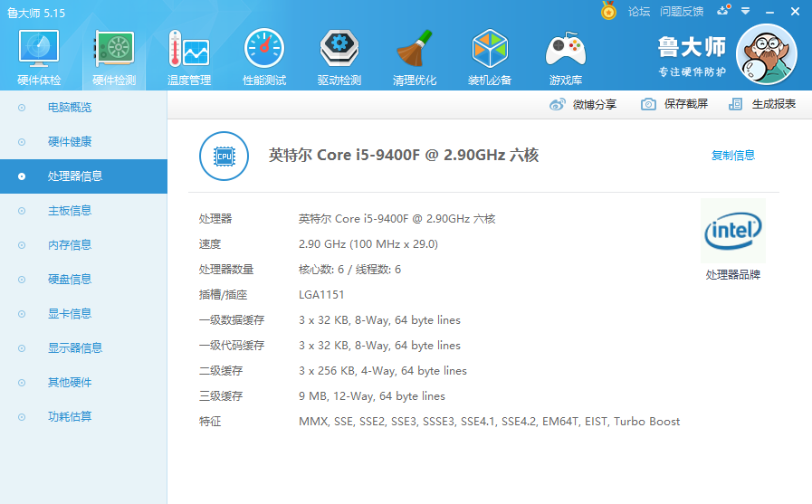Image resolution: width=812 pixels, height=504 pixels.
Task: Launch 性能测试 performance benchmark
Action: pyautogui.click(x=264, y=58)
